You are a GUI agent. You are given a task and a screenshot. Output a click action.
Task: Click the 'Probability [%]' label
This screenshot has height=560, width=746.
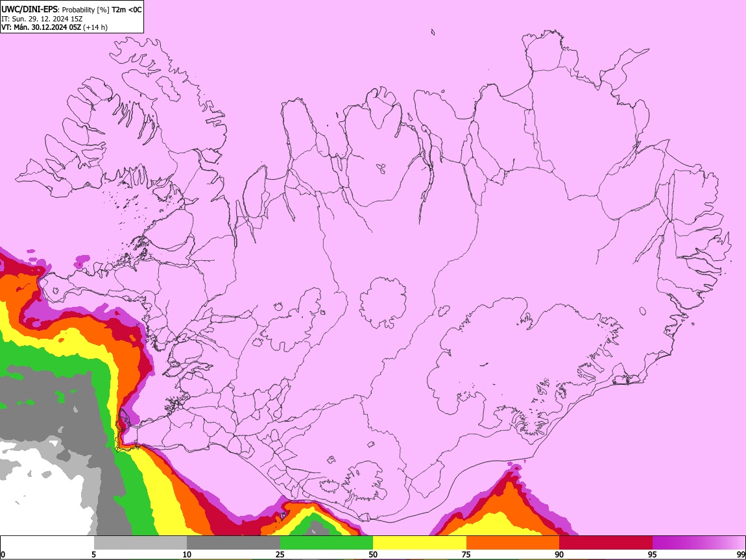point(86,10)
